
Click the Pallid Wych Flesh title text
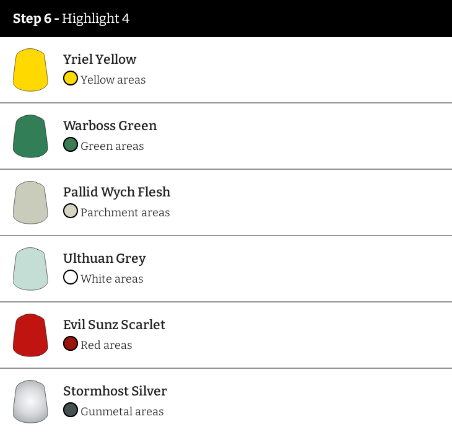(x=117, y=192)
